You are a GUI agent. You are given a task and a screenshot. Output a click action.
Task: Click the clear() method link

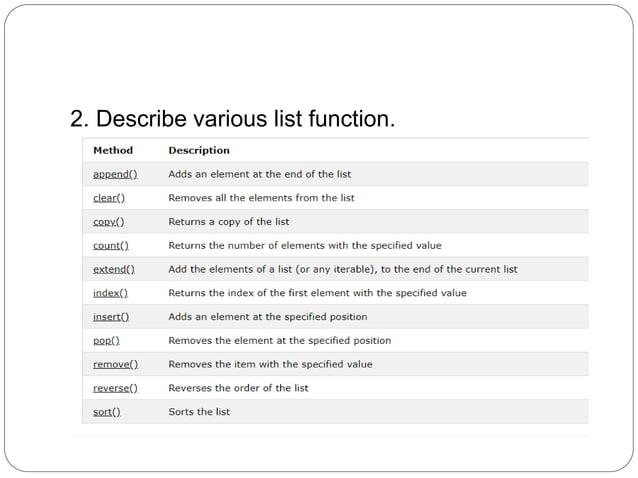(x=108, y=198)
